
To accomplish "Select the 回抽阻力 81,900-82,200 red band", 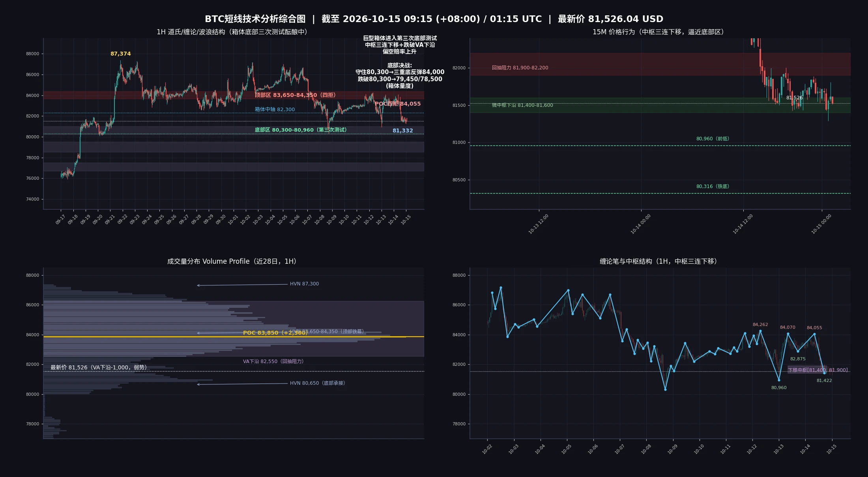I will 660,64.
